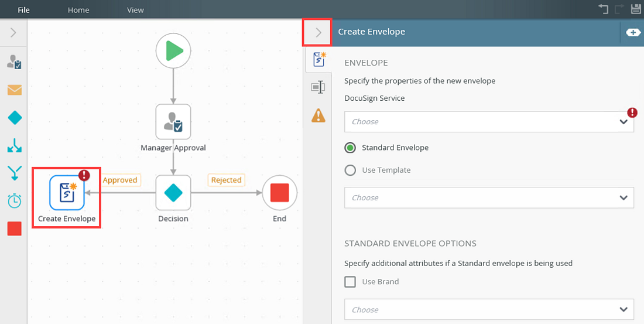Select the red End square in toolbox
The height and width of the screenshot is (324, 644).
point(15,228)
